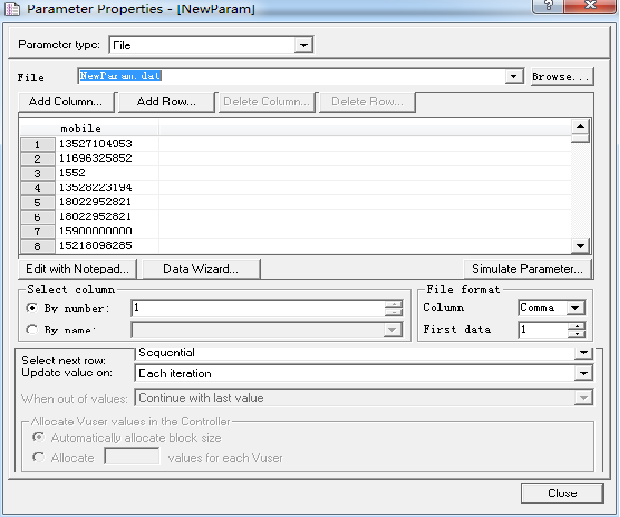Click the Parameter Properties title bar icon
The image size is (620, 517).
click(12, 8)
